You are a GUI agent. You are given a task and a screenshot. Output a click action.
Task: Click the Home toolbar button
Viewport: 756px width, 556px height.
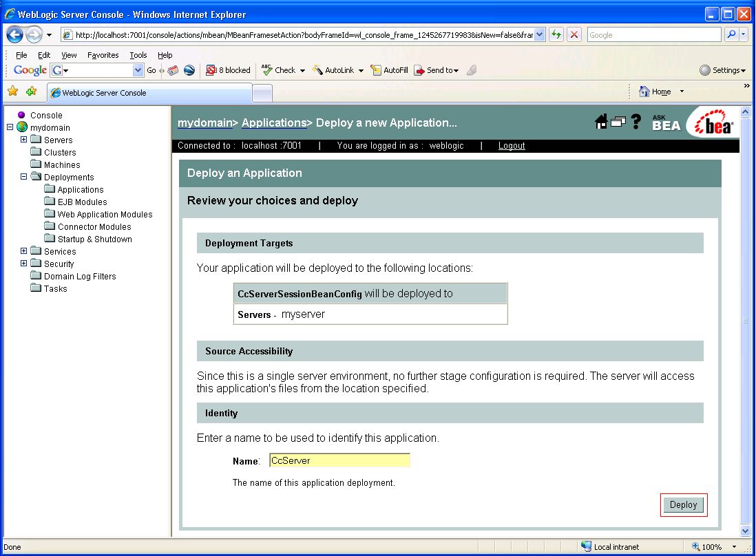655,92
